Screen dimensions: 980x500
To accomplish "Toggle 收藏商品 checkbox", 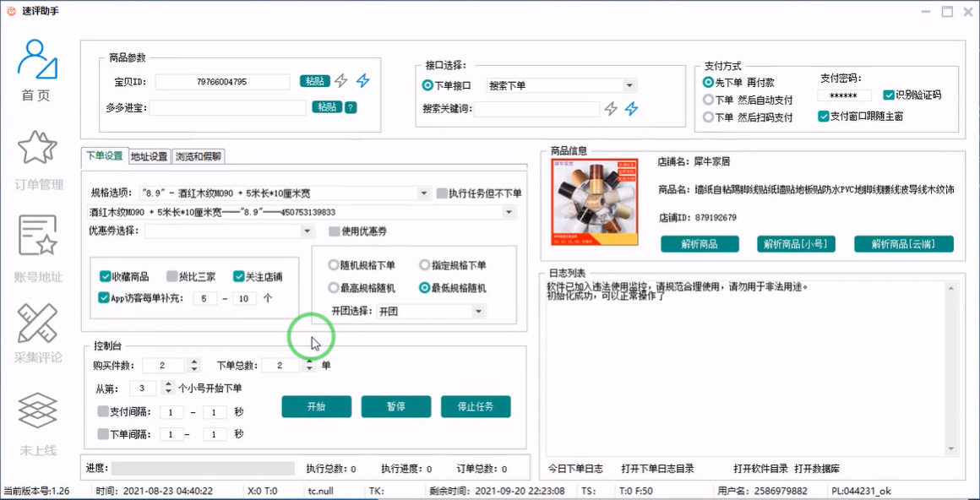I will click(x=105, y=276).
